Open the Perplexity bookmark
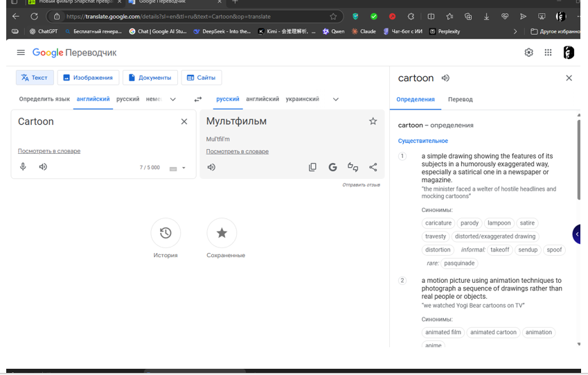This screenshot has height=375, width=588. pos(445,31)
